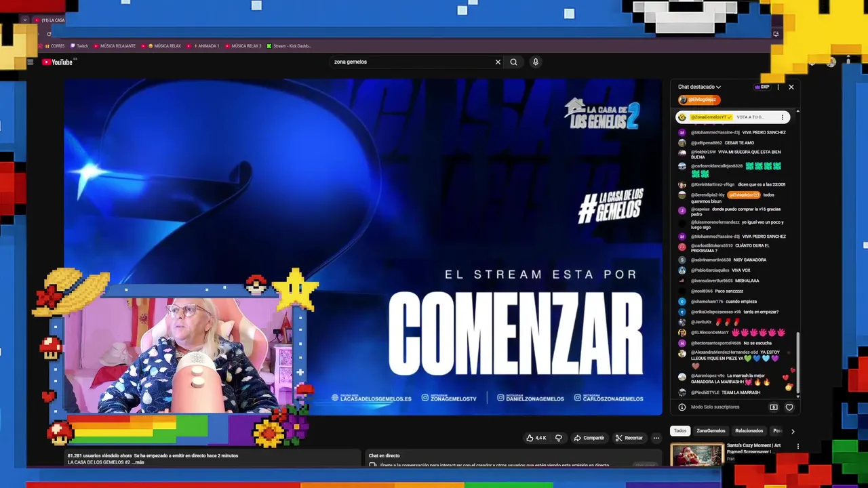Click the Recortar clip button
868x488 pixels.
629,438
